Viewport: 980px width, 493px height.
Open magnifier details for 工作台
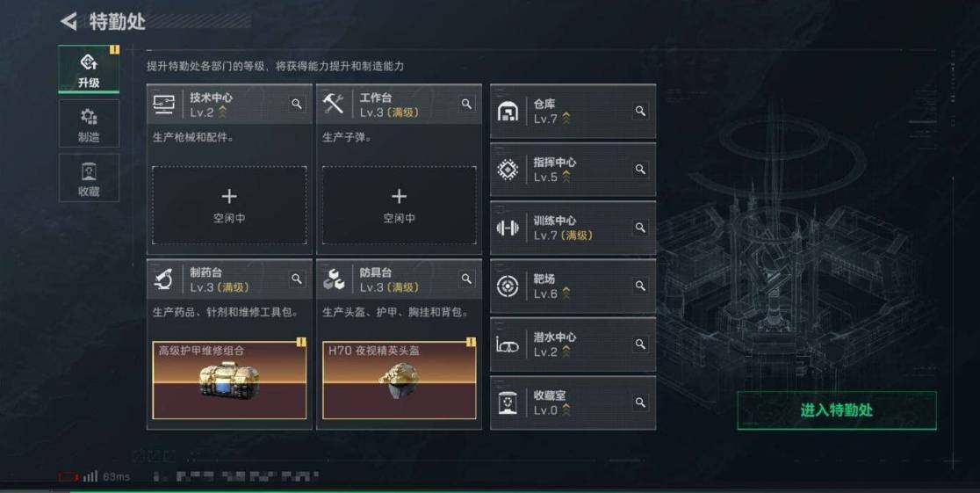click(x=467, y=104)
